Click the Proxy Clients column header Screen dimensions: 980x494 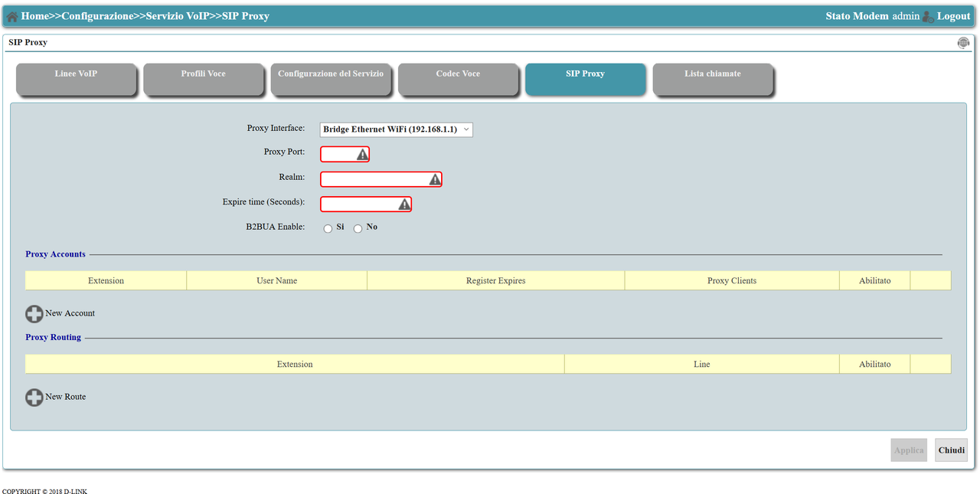pos(732,280)
